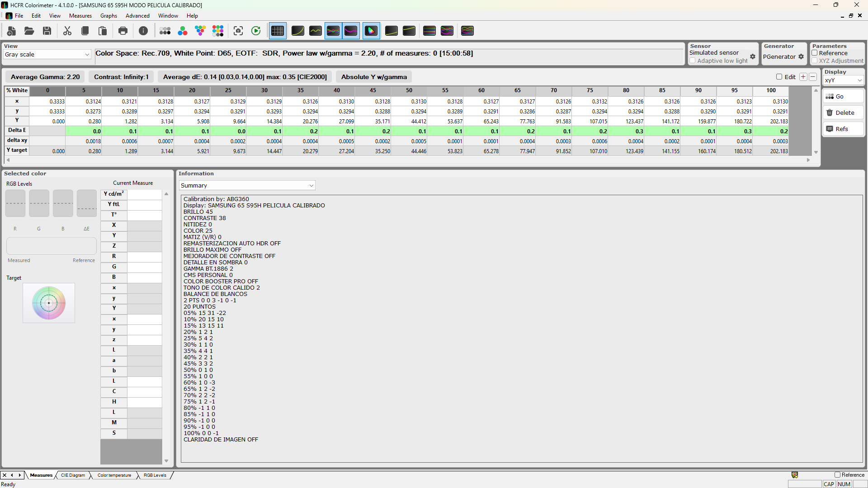Measure gray scale toolbar icon
This screenshot has height=488, width=868.
tap(165, 31)
